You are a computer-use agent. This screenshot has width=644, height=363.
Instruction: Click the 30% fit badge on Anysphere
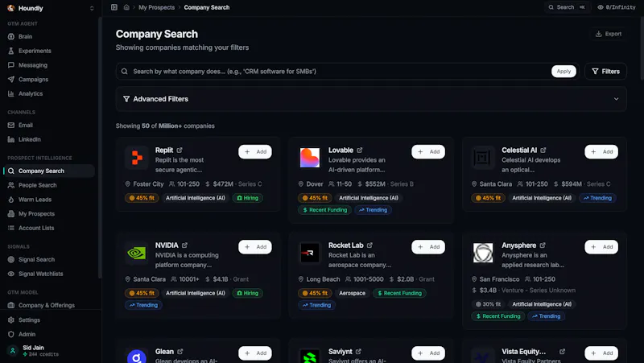pos(488,305)
